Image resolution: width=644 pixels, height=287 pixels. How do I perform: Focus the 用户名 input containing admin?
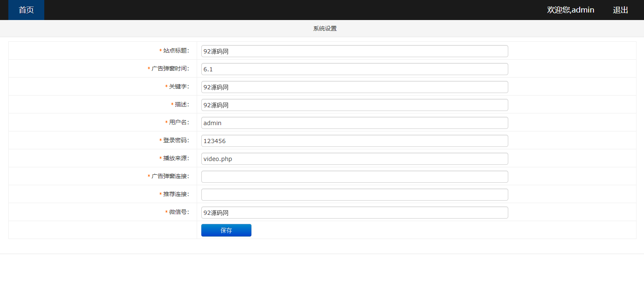(x=355, y=123)
